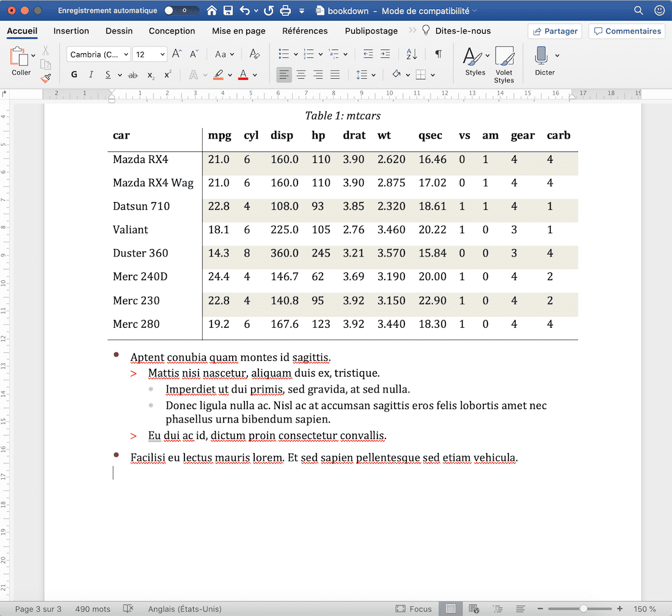Open the Aa change case dropdown
672x616 pixels.
click(x=225, y=54)
